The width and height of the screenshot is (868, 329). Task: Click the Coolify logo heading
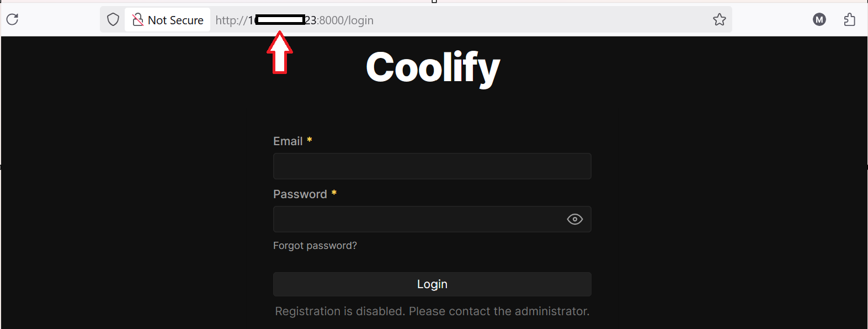pyautogui.click(x=433, y=67)
